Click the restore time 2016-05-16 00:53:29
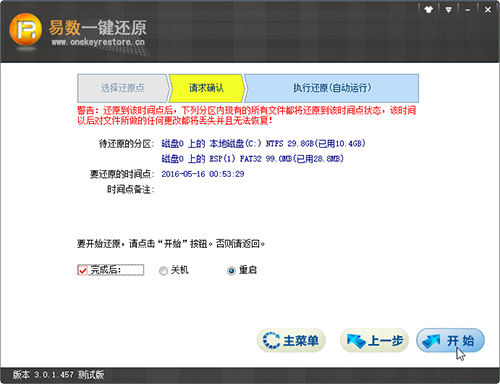This screenshot has width=500, height=384. pos(203,174)
